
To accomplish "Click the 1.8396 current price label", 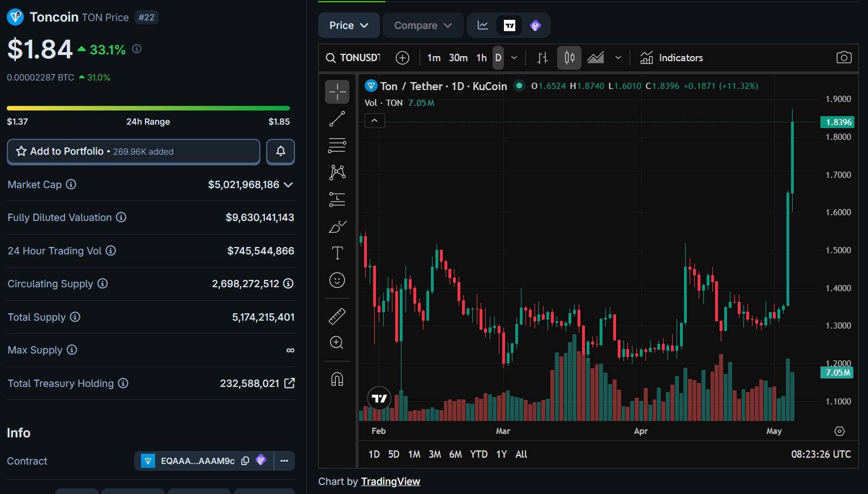I will coord(837,122).
